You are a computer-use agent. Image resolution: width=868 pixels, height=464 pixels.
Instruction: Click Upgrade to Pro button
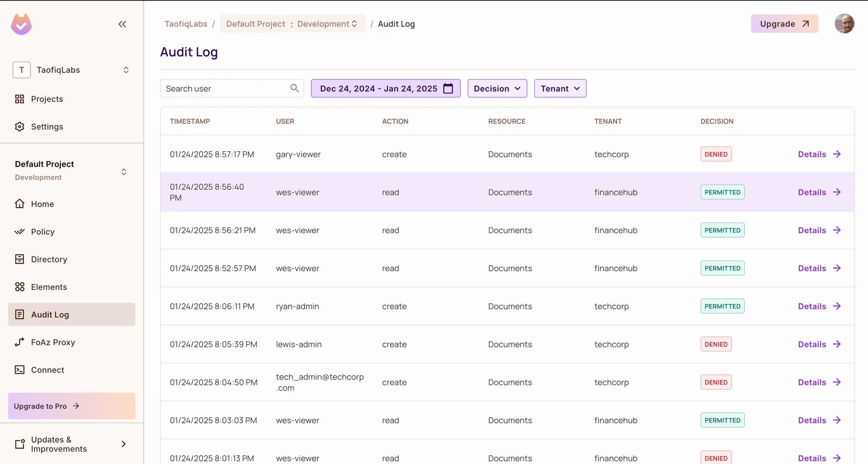click(72, 406)
